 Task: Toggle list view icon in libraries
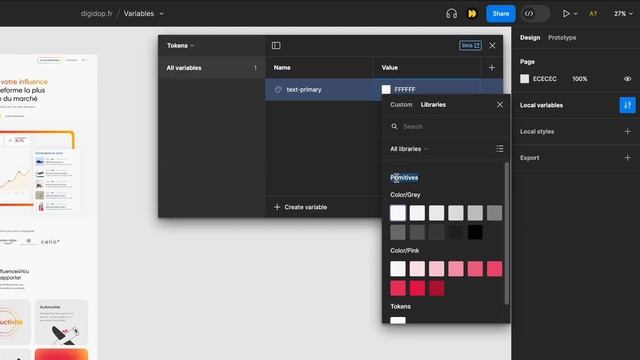click(500, 149)
